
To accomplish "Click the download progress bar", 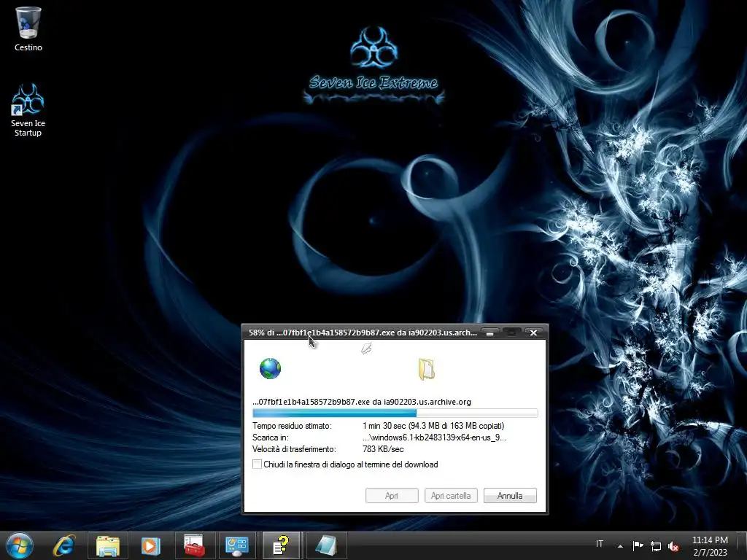I will (x=395, y=413).
